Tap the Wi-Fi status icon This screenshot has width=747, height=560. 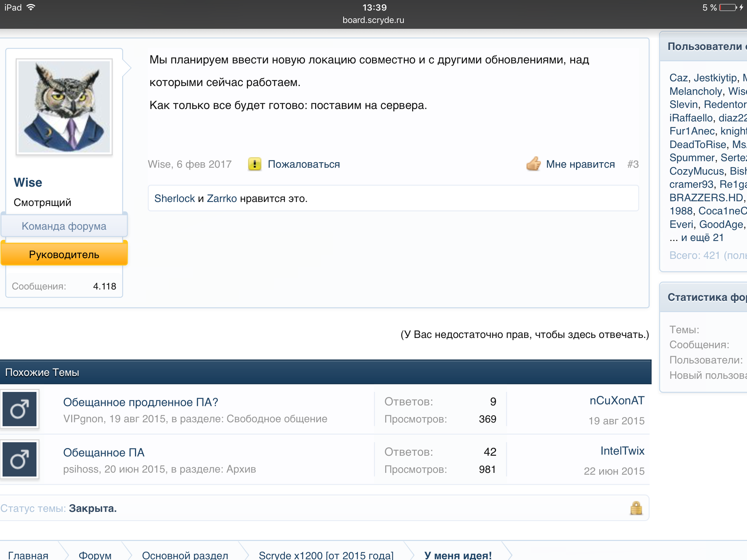[31, 7]
